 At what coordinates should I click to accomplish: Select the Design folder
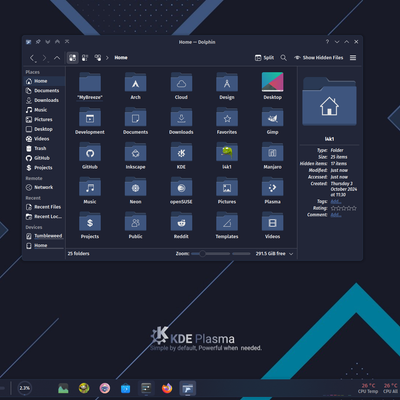tap(227, 86)
